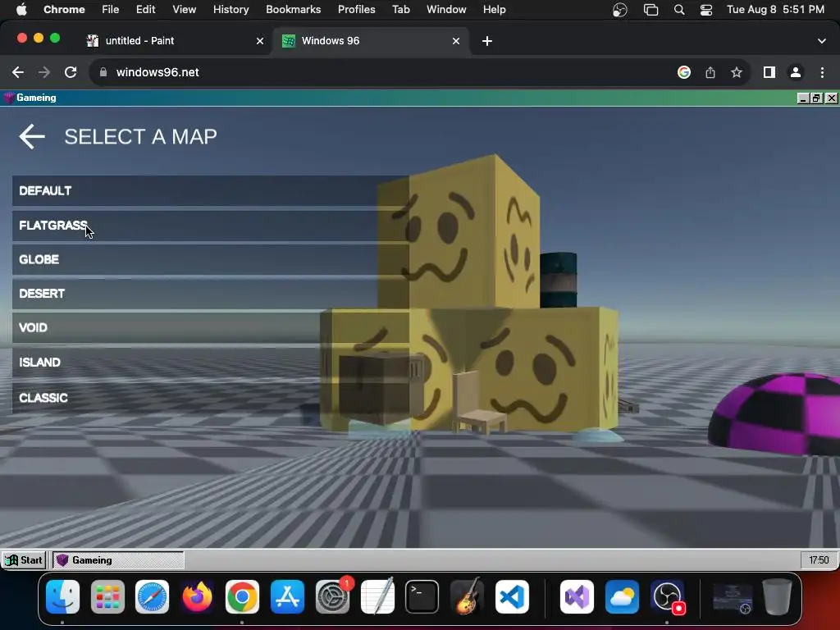Open a new Chrome tab
The width and height of the screenshot is (840, 630).
point(487,41)
